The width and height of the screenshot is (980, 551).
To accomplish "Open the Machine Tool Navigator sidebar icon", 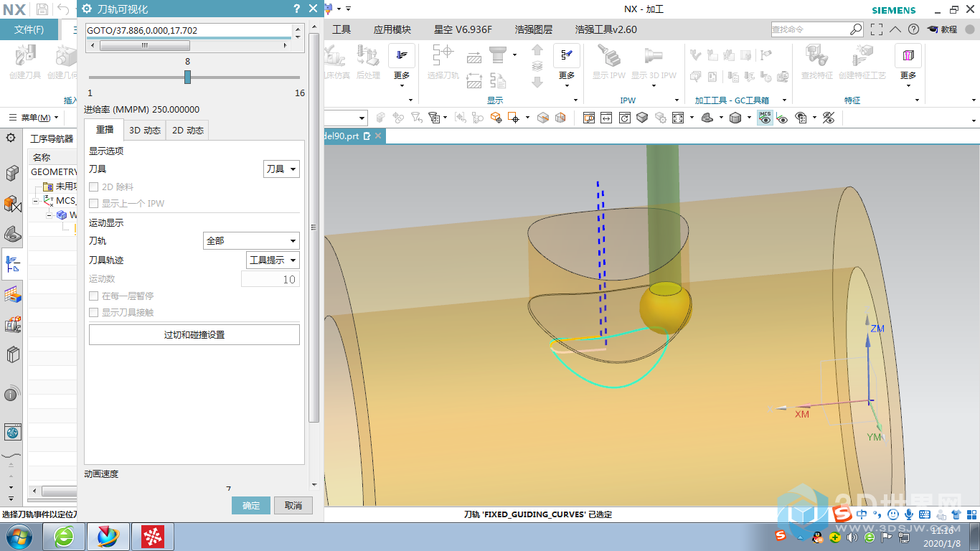I will point(12,324).
